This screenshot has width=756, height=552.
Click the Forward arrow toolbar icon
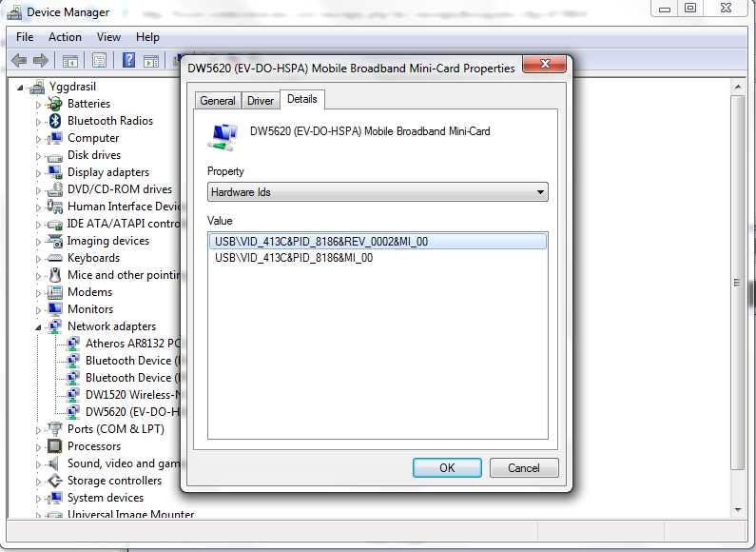click(x=41, y=60)
